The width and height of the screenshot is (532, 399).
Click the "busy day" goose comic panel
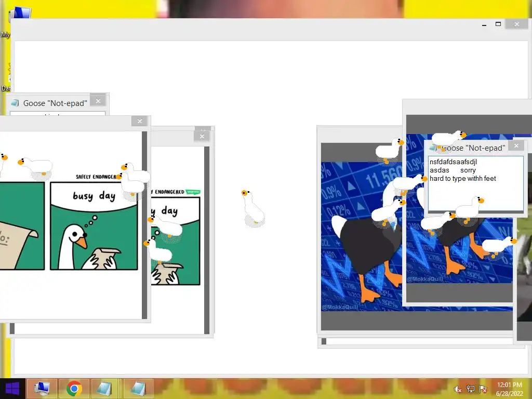pyautogui.click(x=94, y=226)
